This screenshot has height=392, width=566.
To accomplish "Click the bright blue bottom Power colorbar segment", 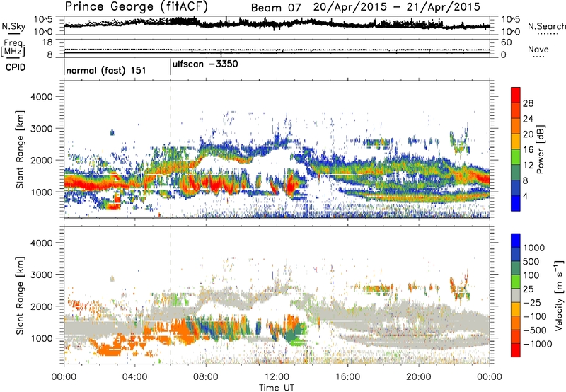I will tap(516, 204).
